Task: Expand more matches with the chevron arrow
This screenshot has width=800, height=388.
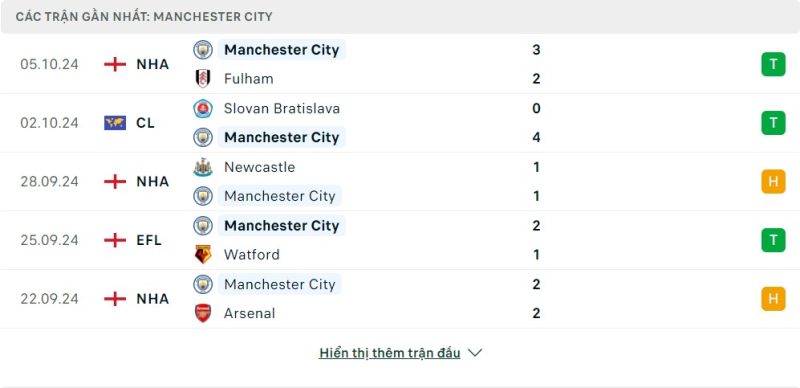Action: click(474, 353)
